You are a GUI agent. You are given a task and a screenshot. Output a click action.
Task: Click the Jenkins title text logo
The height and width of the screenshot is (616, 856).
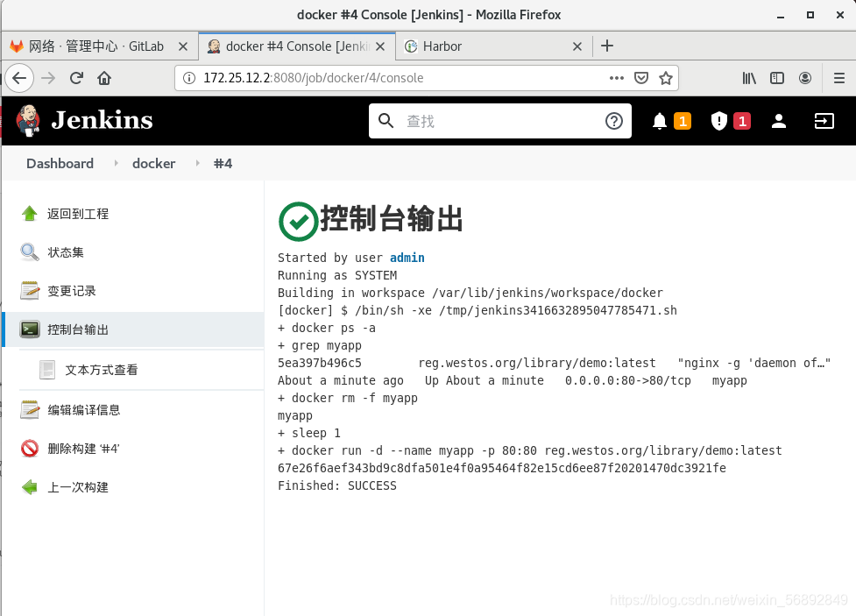103,120
